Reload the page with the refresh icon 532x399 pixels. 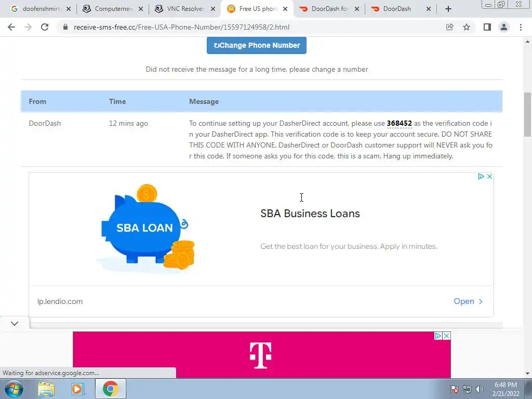tap(45, 27)
